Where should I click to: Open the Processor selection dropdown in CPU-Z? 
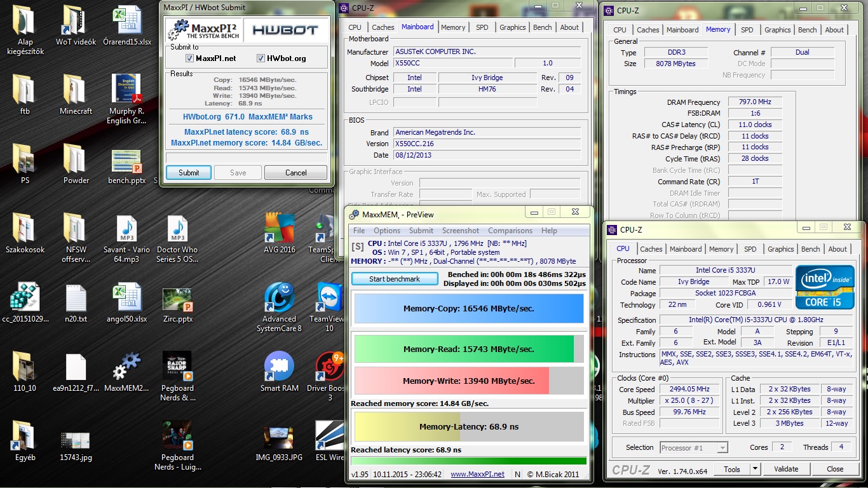694,448
